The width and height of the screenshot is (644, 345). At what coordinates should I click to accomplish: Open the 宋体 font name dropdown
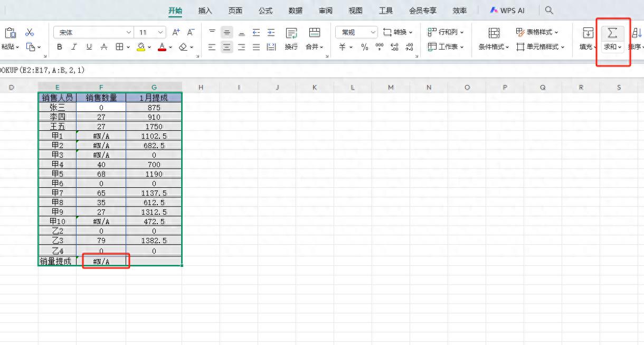point(128,33)
